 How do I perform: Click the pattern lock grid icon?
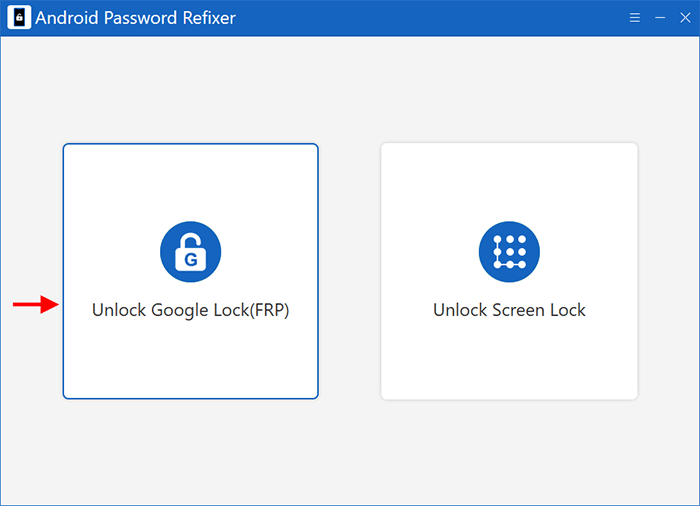pos(509,251)
